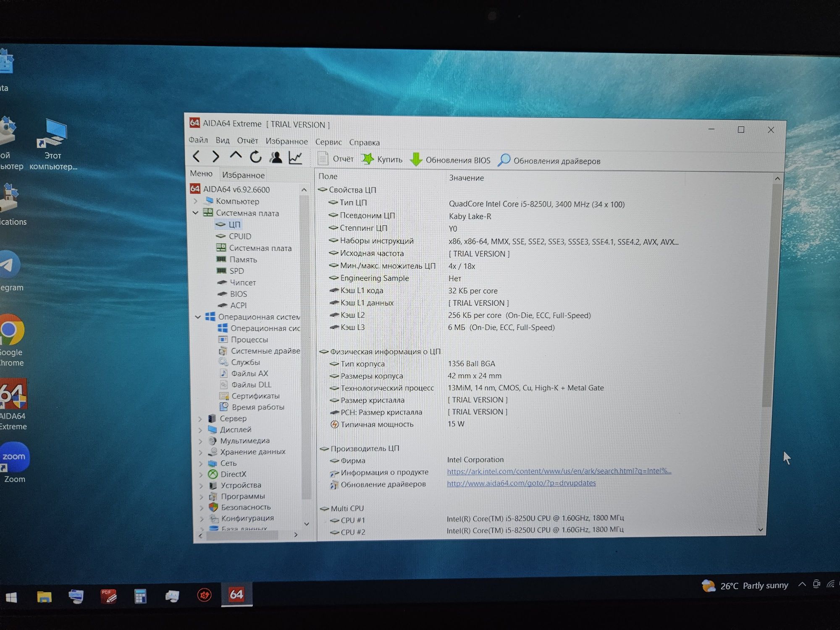Expand the Хранение данных tree node

[201, 452]
